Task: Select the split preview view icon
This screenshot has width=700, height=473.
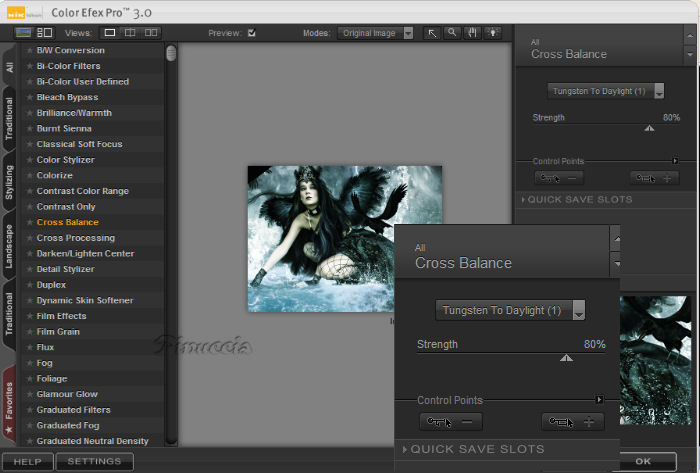Action: click(x=130, y=33)
